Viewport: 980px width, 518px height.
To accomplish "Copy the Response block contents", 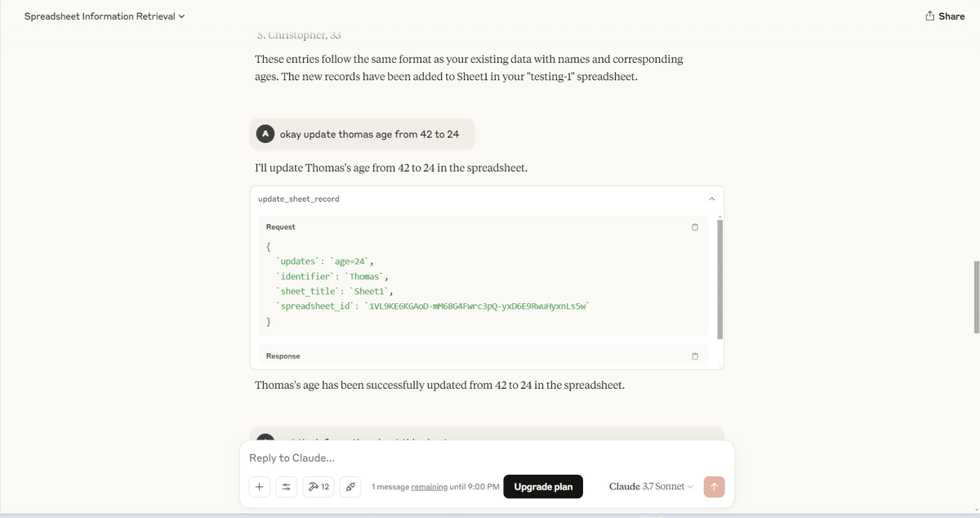I will 695,356.
